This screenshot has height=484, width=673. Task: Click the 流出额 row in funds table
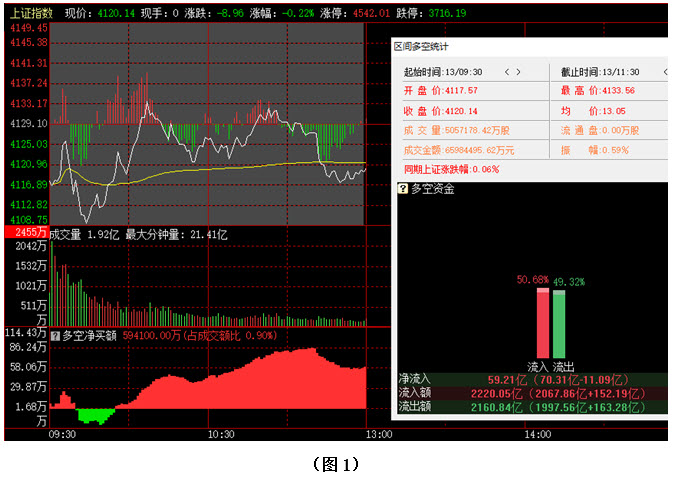(x=532, y=407)
